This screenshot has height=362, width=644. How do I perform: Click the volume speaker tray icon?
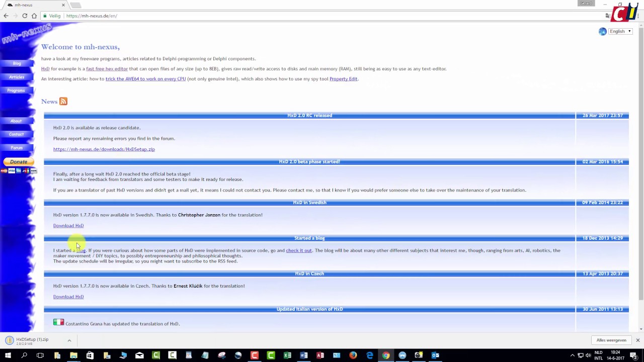click(588, 355)
